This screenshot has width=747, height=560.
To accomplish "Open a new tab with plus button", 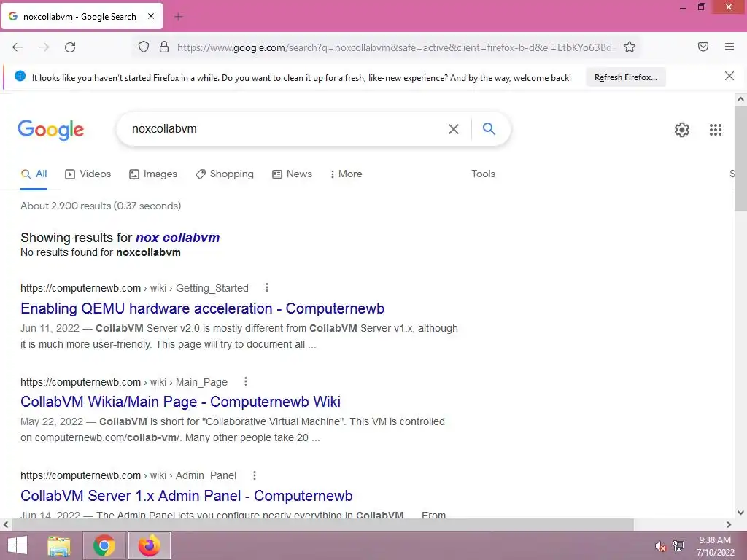I will (x=179, y=17).
